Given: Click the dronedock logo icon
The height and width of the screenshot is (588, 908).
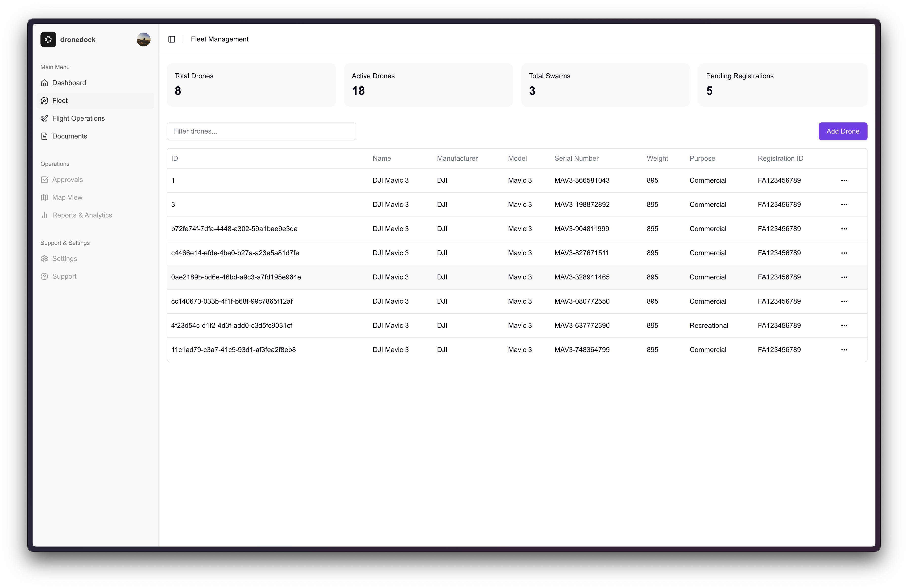Looking at the screenshot, I should [x=48, y=39].
